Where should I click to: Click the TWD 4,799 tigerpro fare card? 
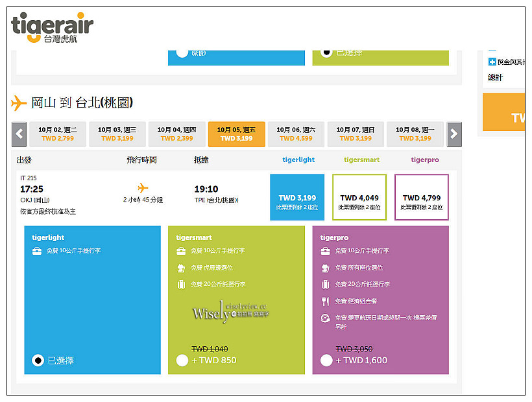[420, 196]
